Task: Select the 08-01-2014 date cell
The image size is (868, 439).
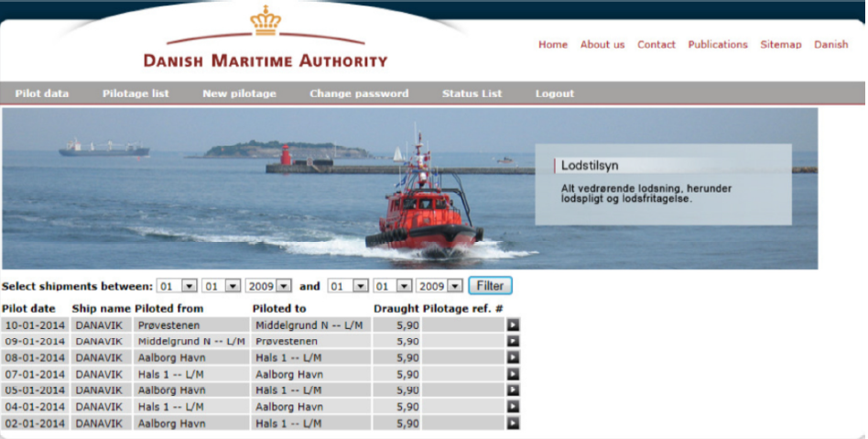Action: (x=36, y=357)
